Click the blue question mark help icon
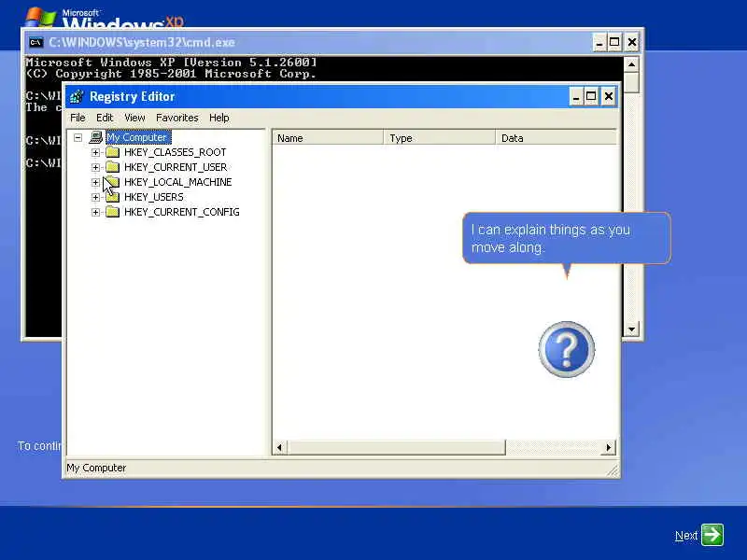 pos(567,349)
